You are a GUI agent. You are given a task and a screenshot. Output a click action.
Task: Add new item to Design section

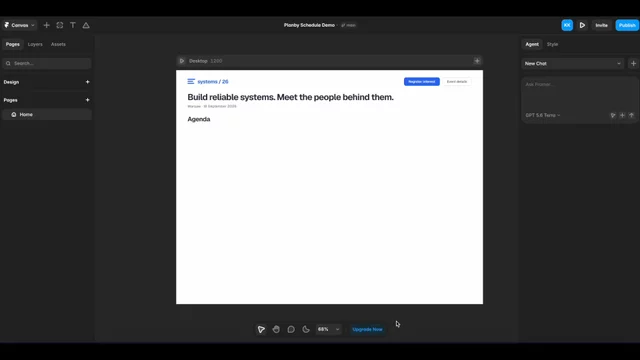click(87, 82)
